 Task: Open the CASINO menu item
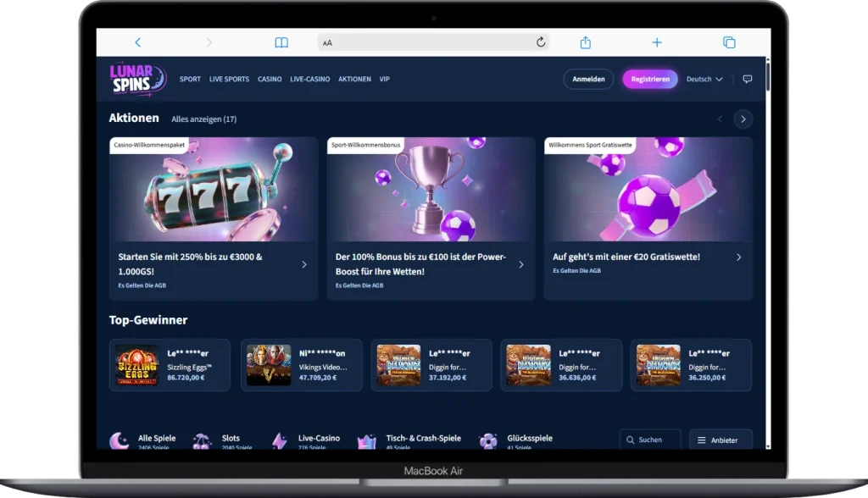click(270, 79)
